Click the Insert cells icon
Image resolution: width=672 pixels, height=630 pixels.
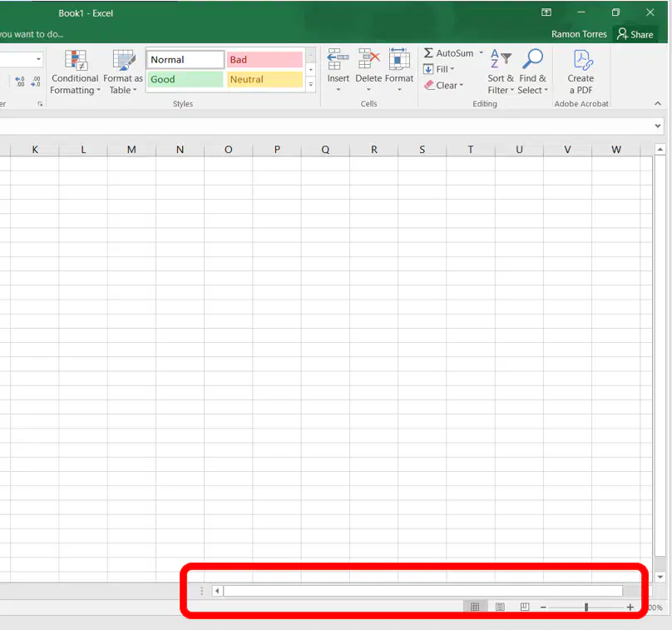(338, 59)
